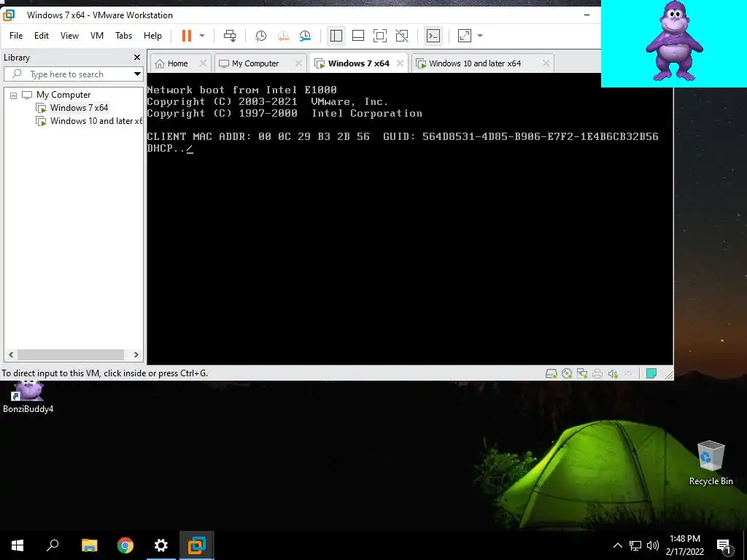Image resolution: width=747 pixels, height=560 pixels.
Task: Click the network adapter status icon
Action: click(582, 374)
